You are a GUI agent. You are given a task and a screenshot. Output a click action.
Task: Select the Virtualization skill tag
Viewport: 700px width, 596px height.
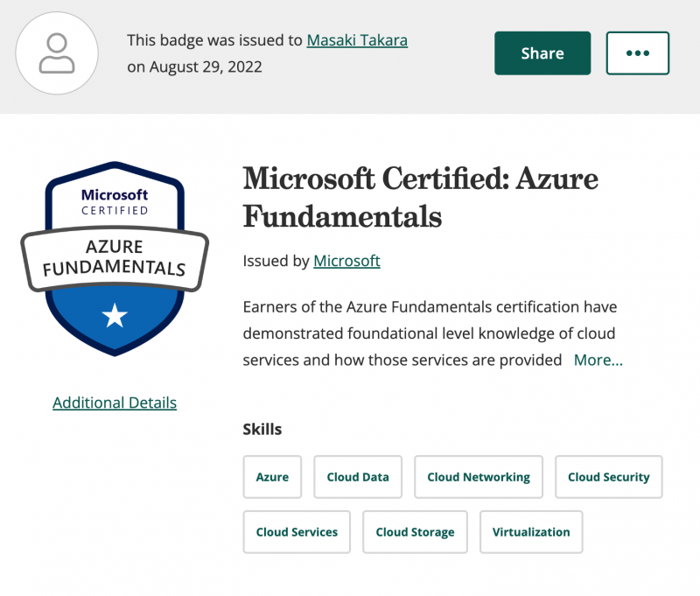coord(530,532)
